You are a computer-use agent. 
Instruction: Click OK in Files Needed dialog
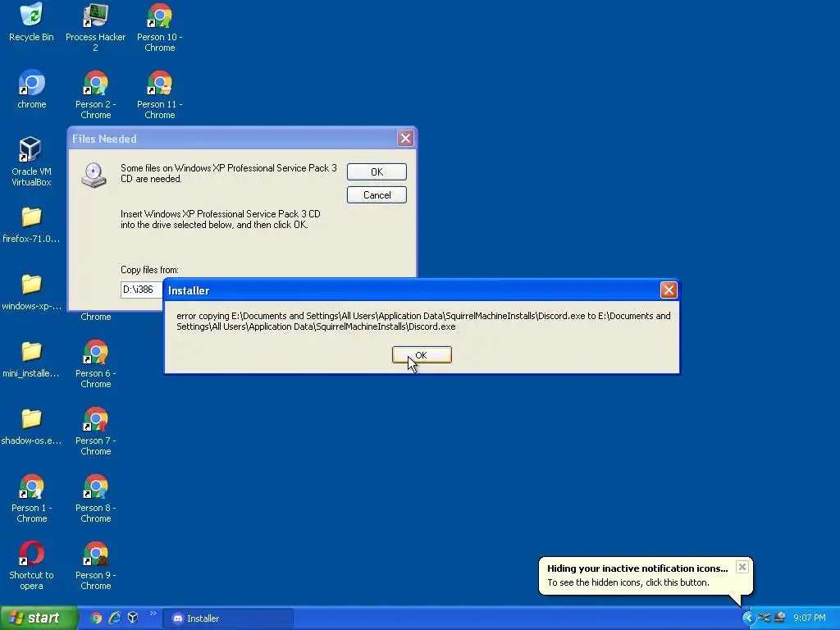pyautogui.click(x=377, y=171)
